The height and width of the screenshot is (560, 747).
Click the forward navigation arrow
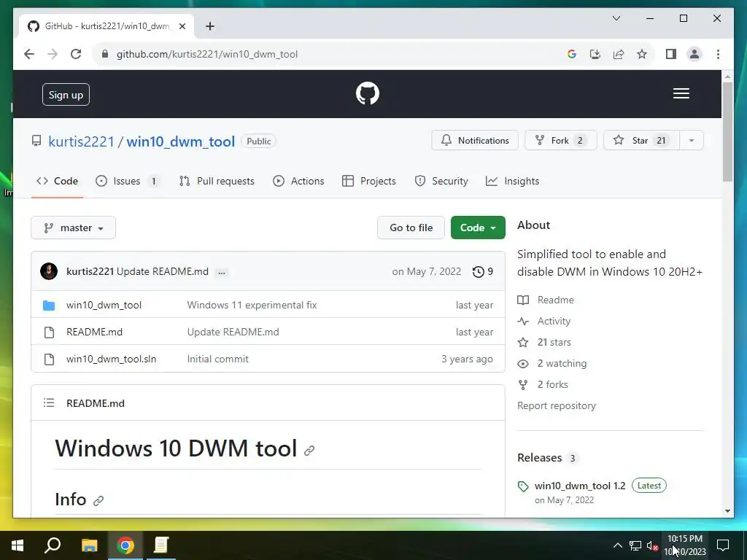tap(53, 54)
